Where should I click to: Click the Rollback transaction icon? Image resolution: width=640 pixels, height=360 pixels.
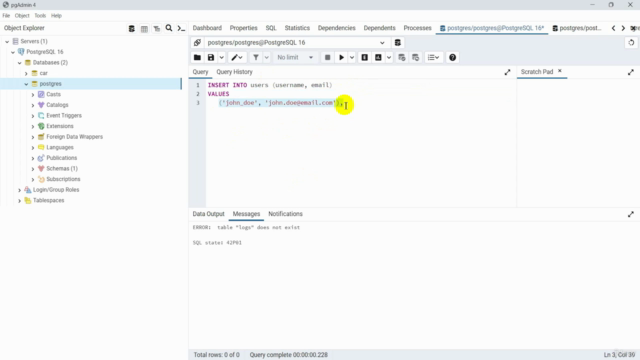[416, 58]
